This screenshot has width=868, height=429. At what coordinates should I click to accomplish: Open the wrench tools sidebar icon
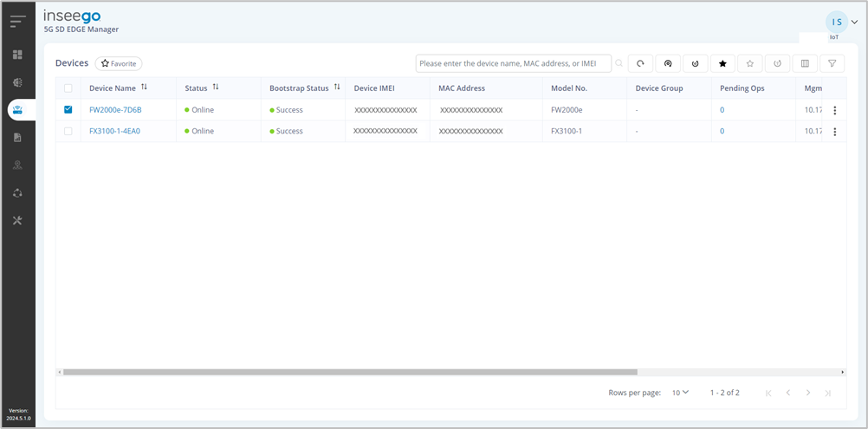point(17,220)
